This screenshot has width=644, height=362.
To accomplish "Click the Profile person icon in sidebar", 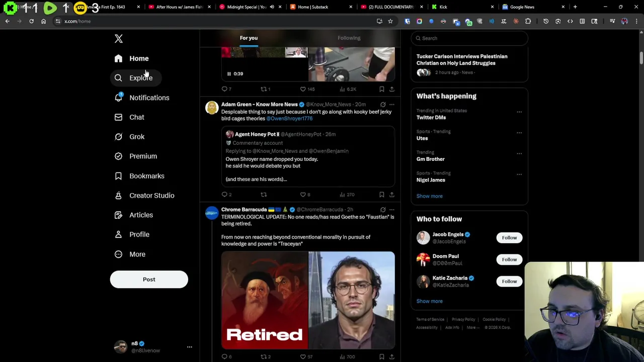I will tap(118, 234).
